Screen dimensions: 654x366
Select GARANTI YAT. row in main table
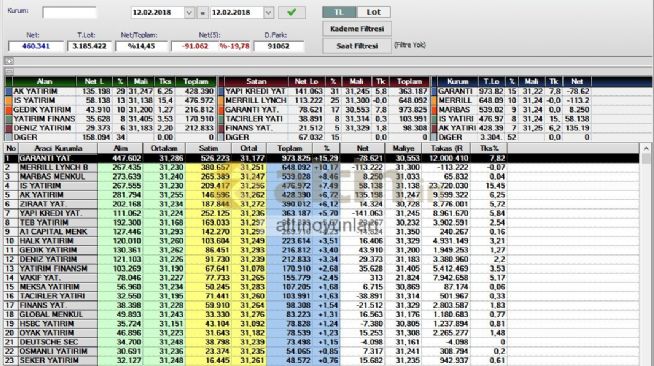point(321,158)
